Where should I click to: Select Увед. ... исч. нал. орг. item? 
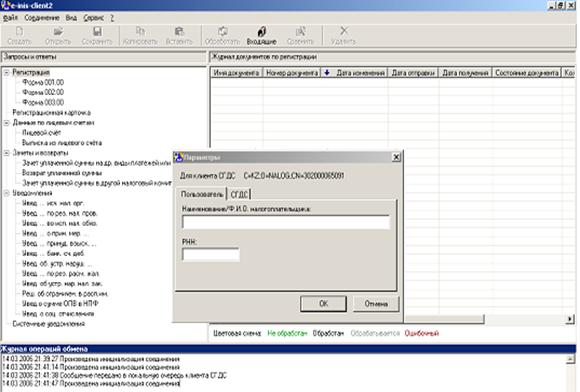click(53, 203)
